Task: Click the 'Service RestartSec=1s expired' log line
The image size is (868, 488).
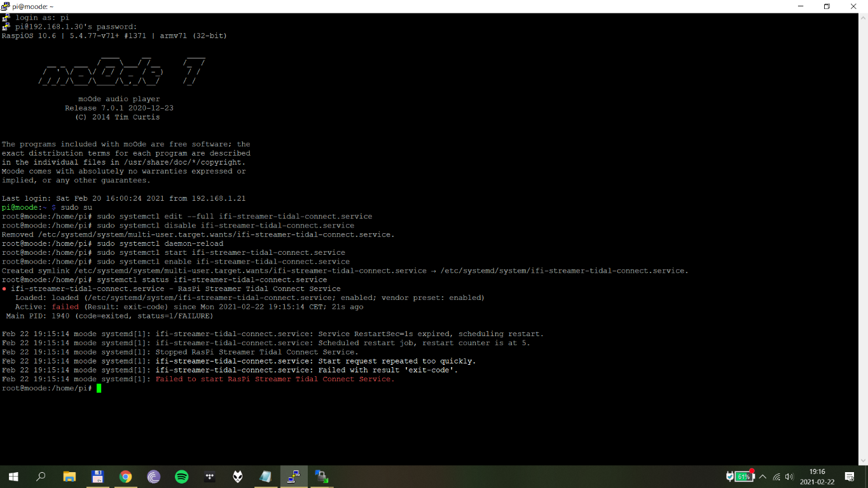Action: 273,334
